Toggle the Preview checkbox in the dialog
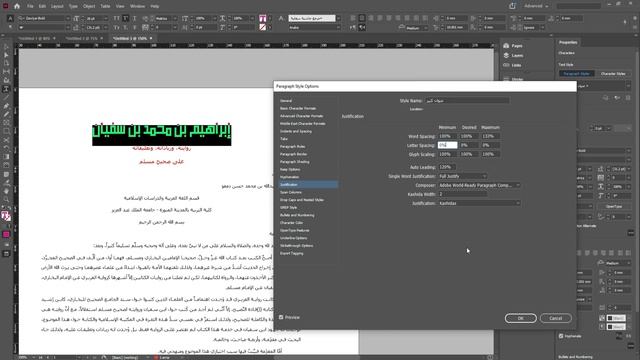Screen dimensions: 640x360 pos(281,317)
